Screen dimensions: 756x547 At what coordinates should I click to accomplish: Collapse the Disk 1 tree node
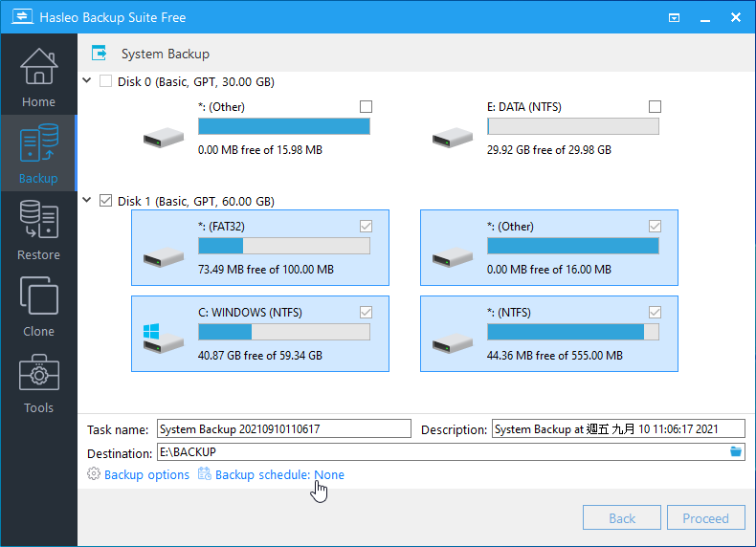[x=88, y=201]
